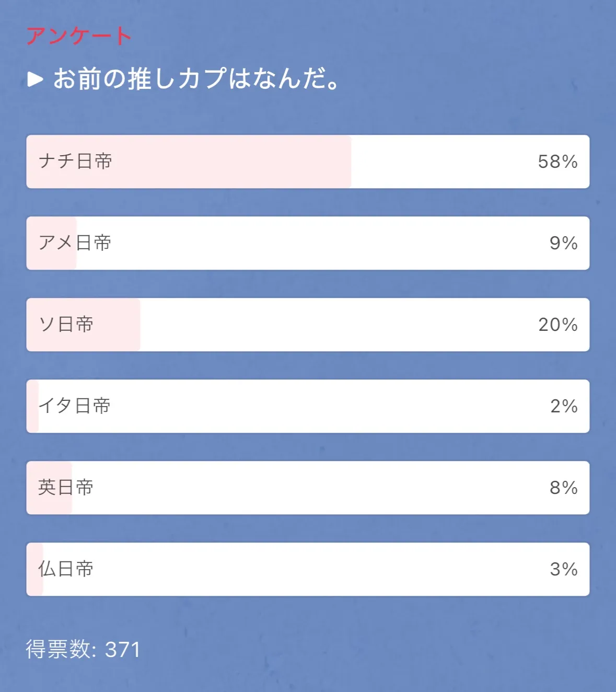Click the 20% result value

click(x=557, y=325)
